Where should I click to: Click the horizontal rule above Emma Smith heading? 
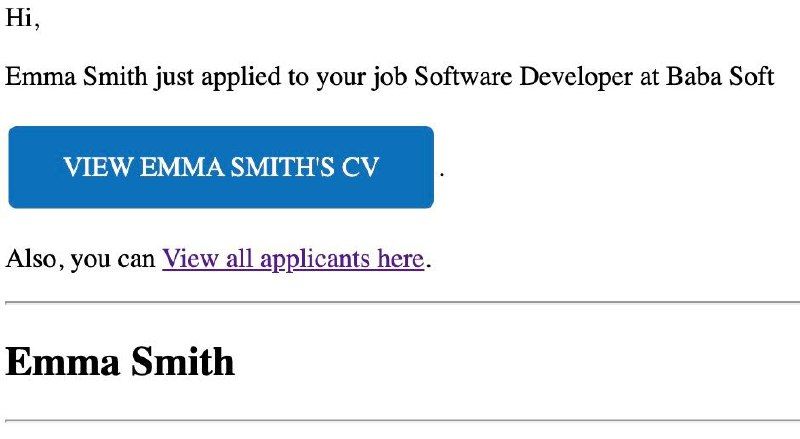click(x=403, y=302)
